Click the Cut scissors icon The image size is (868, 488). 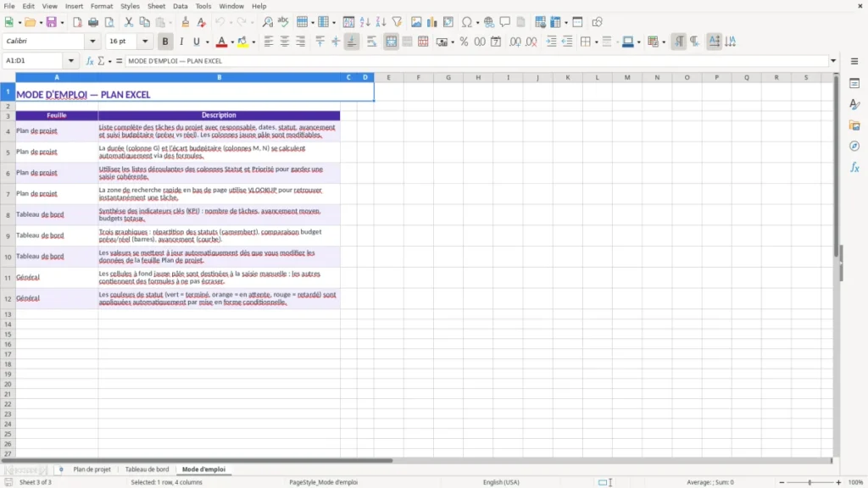point(129,22)
